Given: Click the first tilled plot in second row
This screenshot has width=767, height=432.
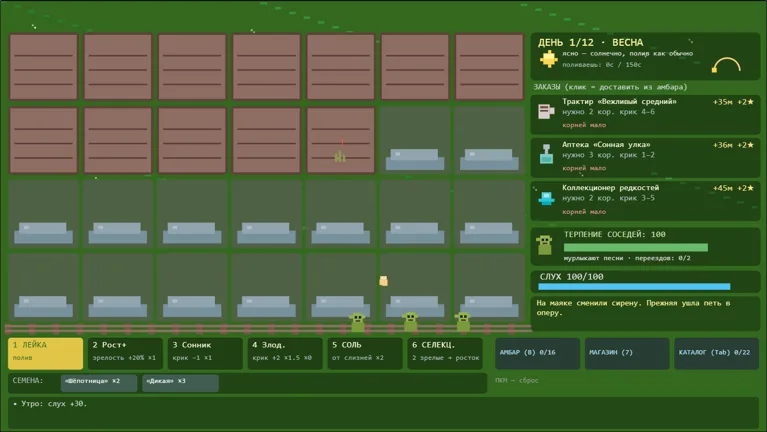Looking at the screenshot, I should coord(44,141).
